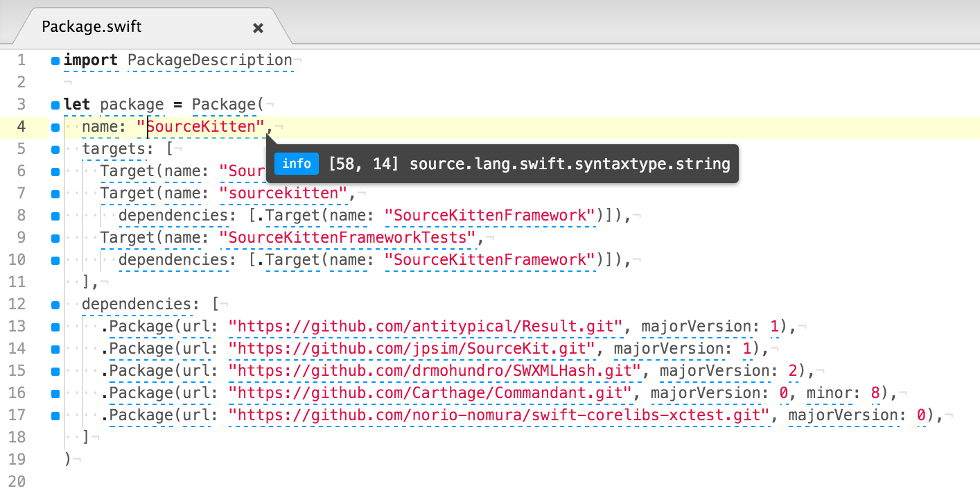Click the linter info dot on line 3
980x491 pixels.
tap(55, 105)
